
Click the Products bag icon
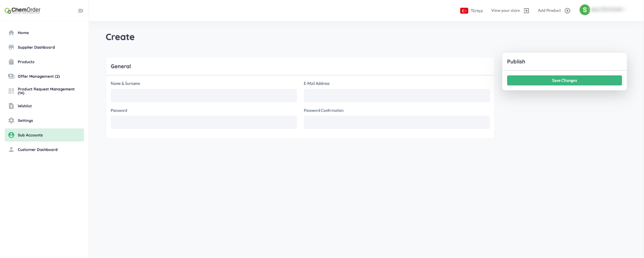[x=11, y=62]
